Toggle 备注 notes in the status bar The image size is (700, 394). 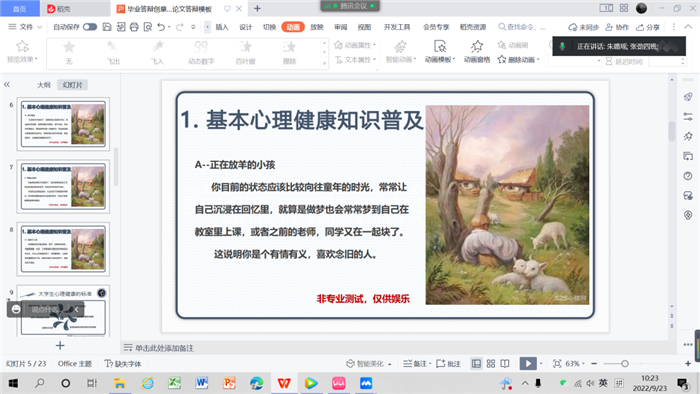417,364
